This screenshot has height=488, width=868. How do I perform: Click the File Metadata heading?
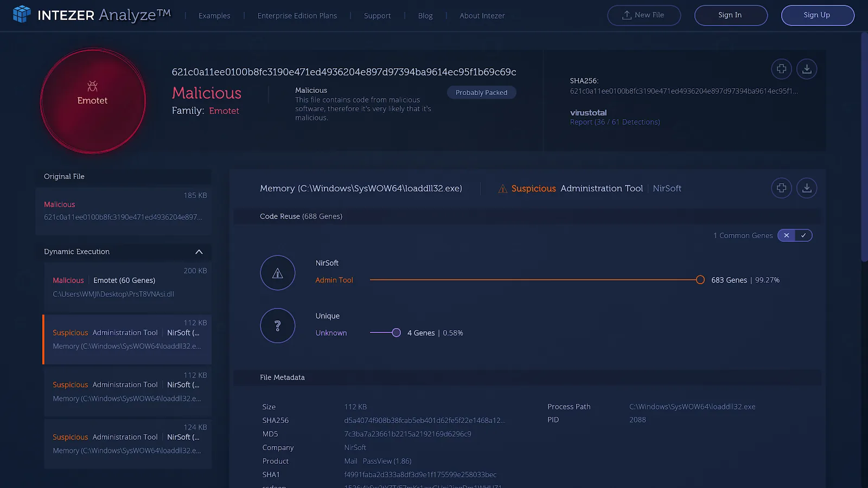pyautogui.click(x=282, y=377)
